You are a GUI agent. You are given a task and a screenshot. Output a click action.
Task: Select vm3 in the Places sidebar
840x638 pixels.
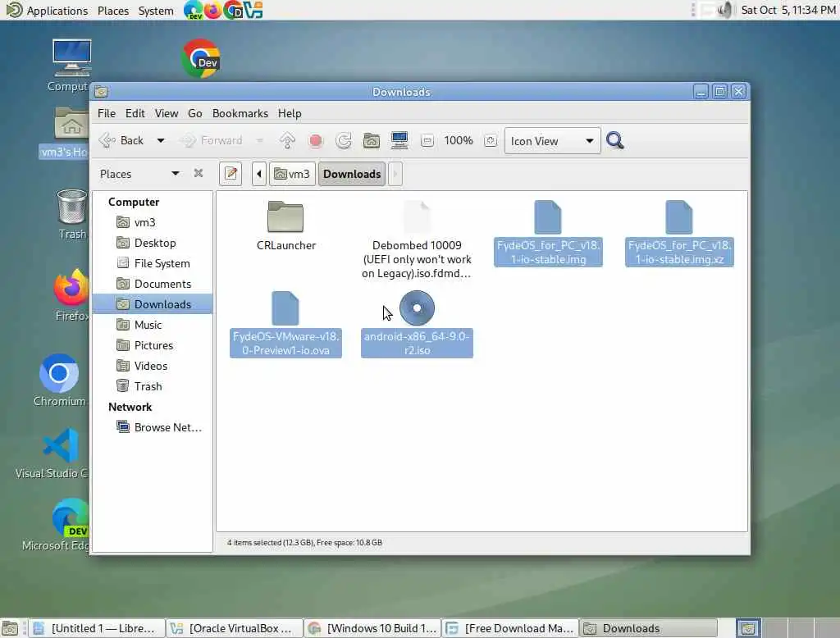point(153,222)
